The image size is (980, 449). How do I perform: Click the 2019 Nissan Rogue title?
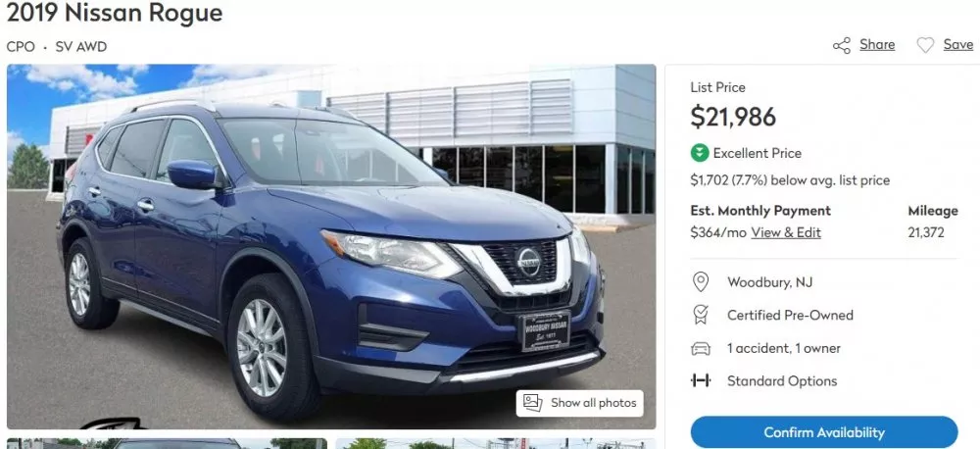click(x=115, y=13)
